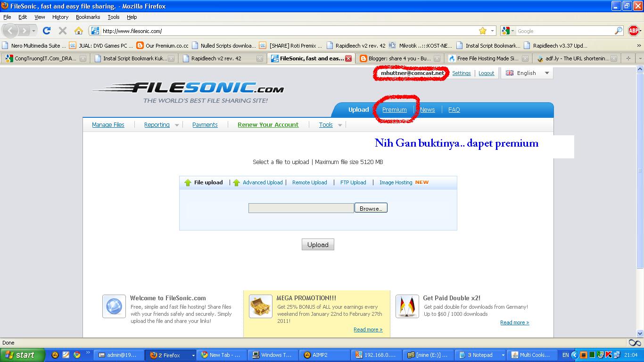Reload the page with the refresh icon
Image resolution: width=644 pixels, height=362 pixels.
[x=46, y=31]
